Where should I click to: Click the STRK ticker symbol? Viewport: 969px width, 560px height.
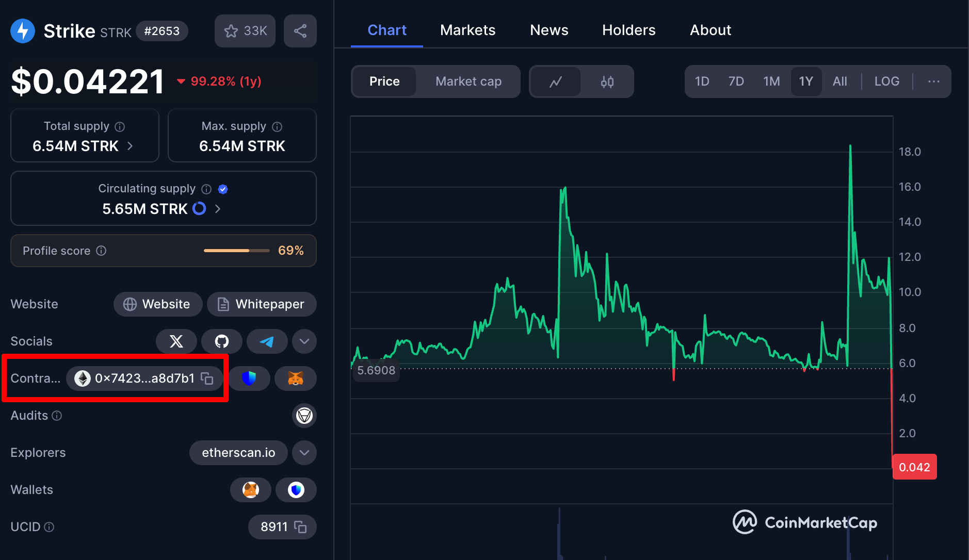click(x=116, y=33)
